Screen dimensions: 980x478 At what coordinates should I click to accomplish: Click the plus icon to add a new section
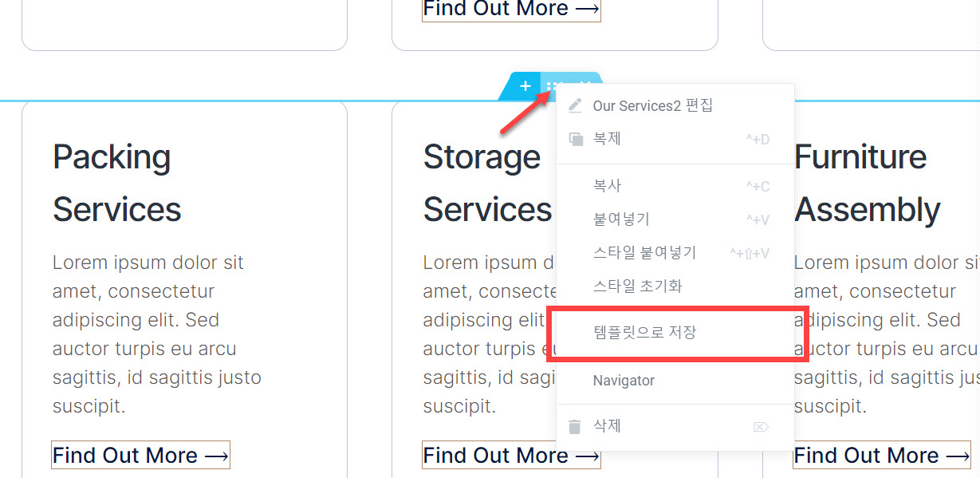point(524,86)
